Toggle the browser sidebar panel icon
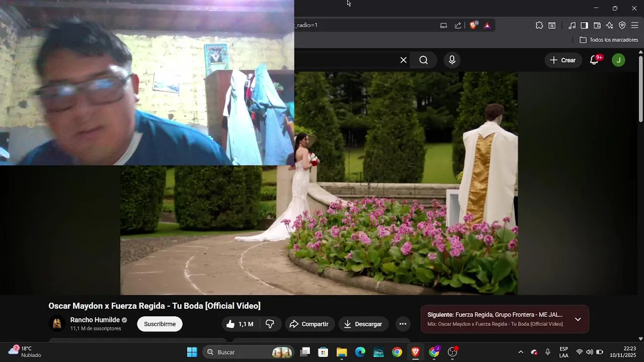This screenshot has width=644, height=362. (x=585, y=25)
